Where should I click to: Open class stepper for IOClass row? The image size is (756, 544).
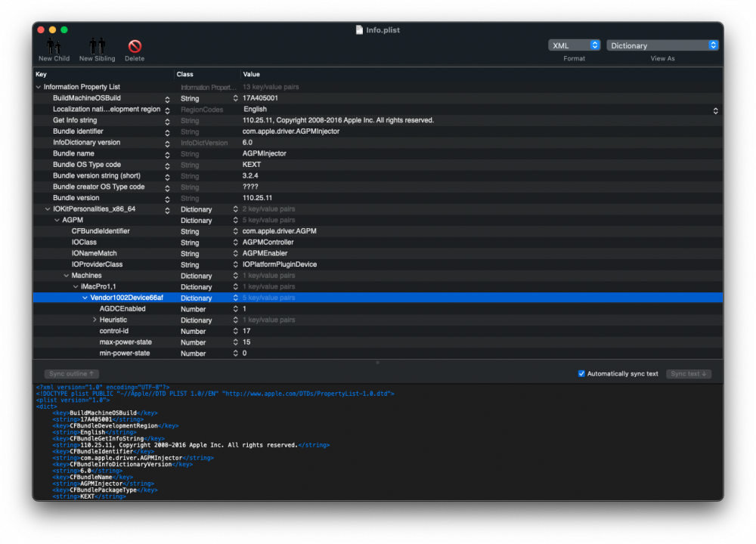[x=235, y=243]
